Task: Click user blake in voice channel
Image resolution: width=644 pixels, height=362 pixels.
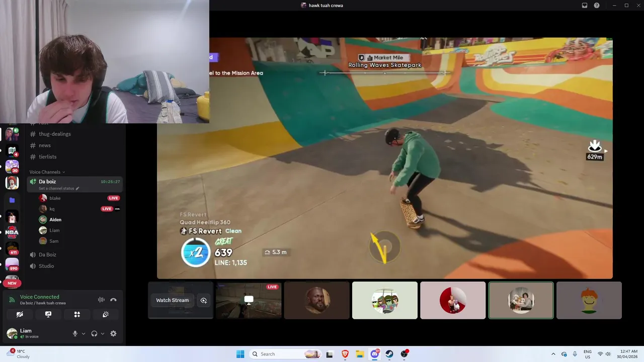Action: pos(55,198)
